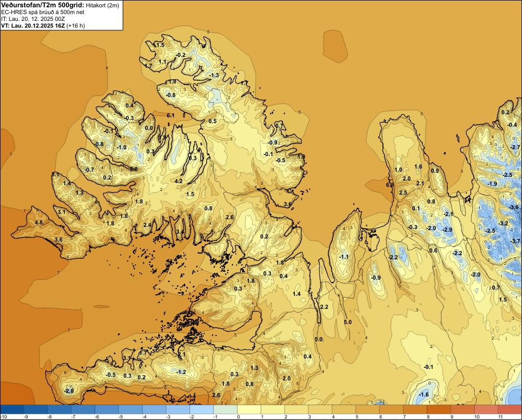Click the -0.7 temperature value
Image resolution: width=522 pixels, height=420 pixels.
(x=89, y=170)
